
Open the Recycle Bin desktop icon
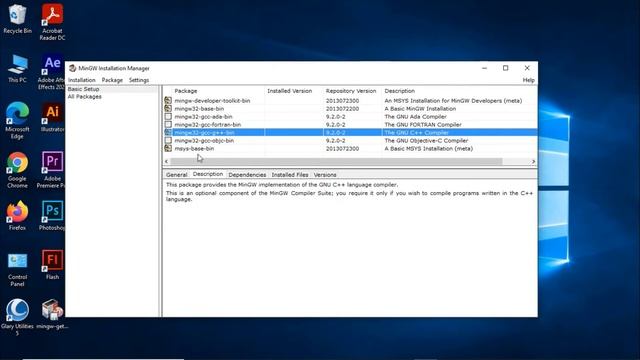coord(17,19)
